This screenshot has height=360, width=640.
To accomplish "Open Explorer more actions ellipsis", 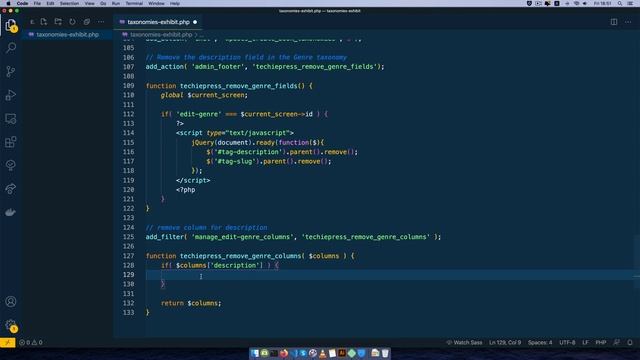I will pyautogui.click(x=101, y=22).
